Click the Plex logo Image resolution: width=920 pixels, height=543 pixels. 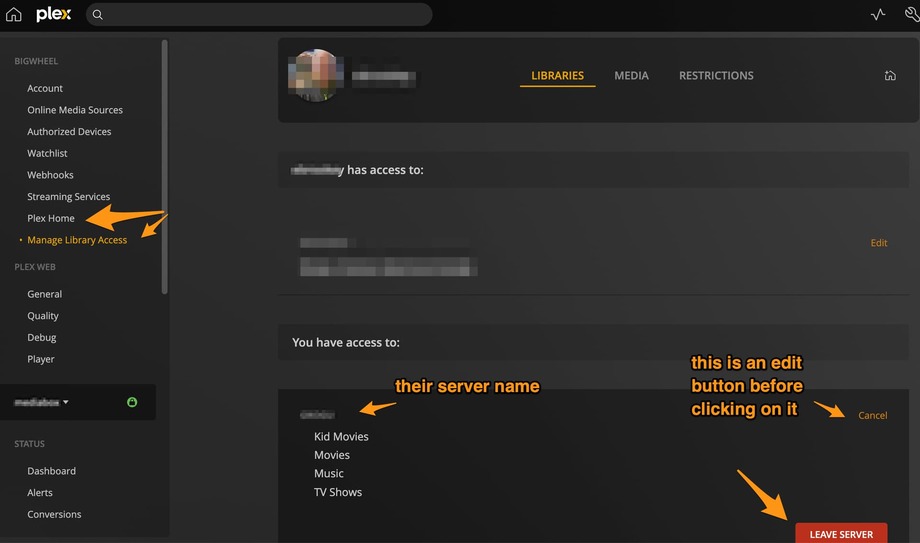pyautogui.click(x=53, y=14)
